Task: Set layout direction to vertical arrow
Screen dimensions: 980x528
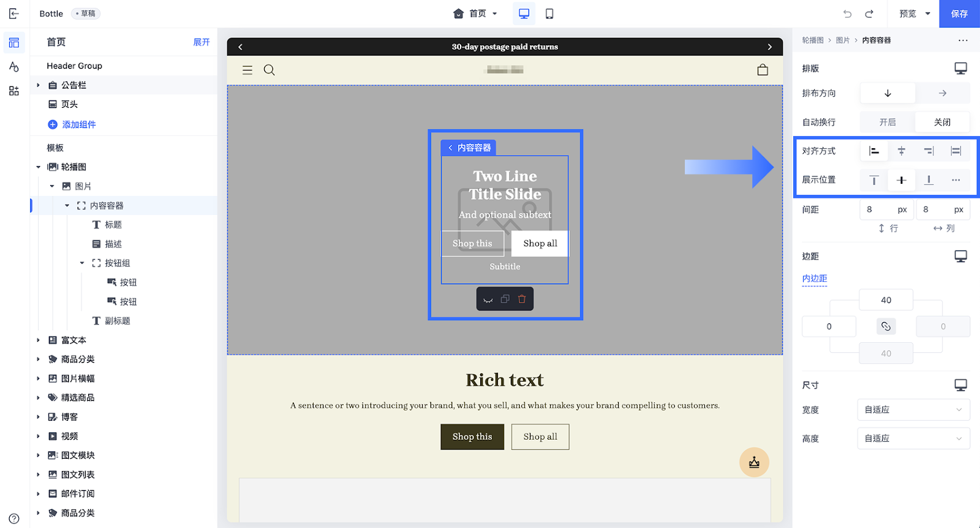Action: point(888,93)
